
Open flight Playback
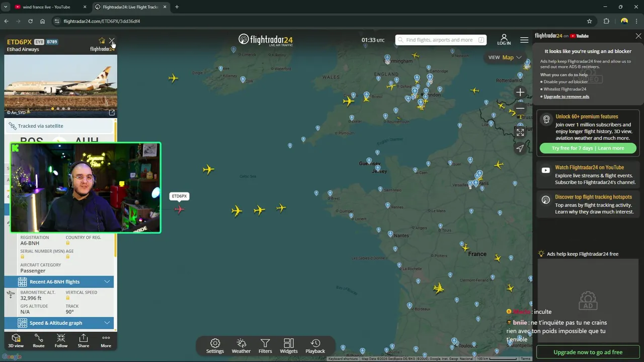point(315,346)
